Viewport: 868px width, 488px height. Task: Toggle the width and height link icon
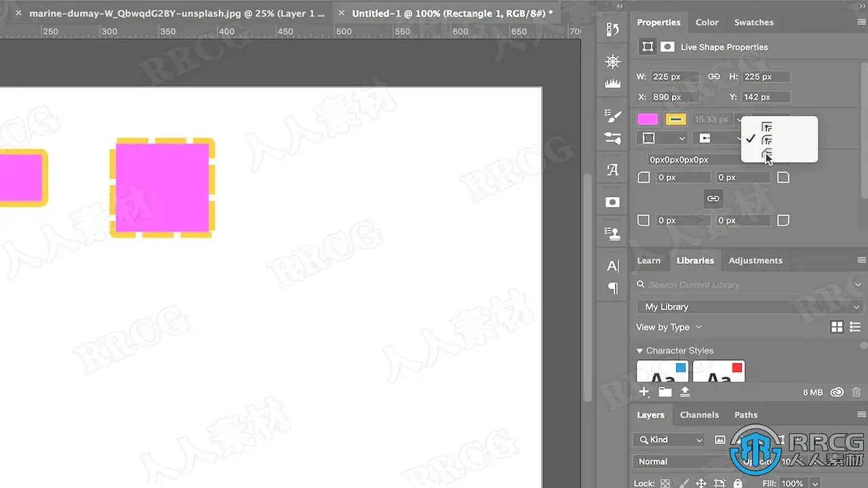713,77
